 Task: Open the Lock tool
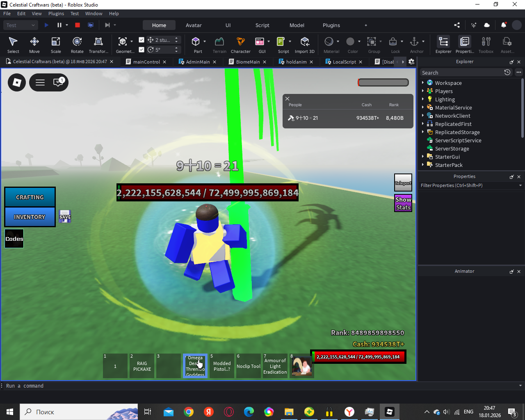393,45
